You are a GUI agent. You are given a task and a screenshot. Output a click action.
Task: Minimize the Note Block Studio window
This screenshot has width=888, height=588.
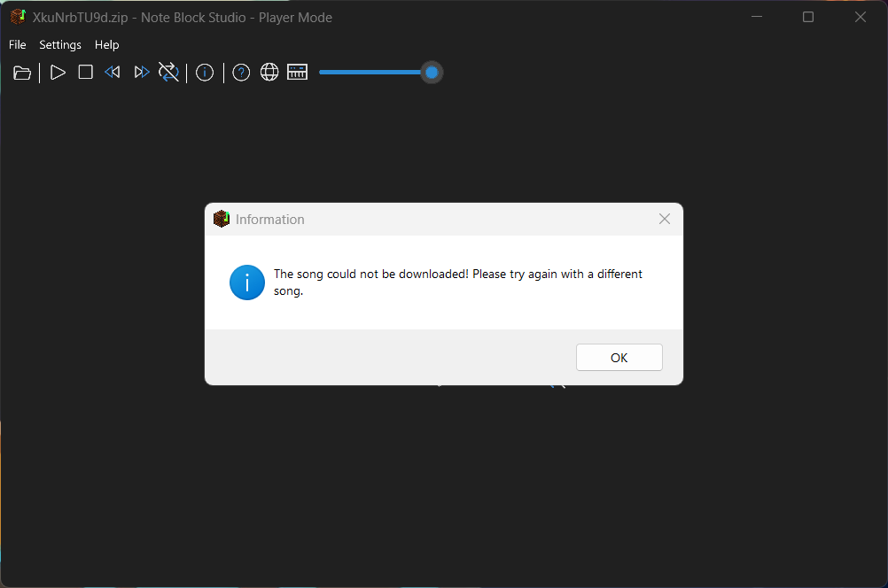(756, 17)
